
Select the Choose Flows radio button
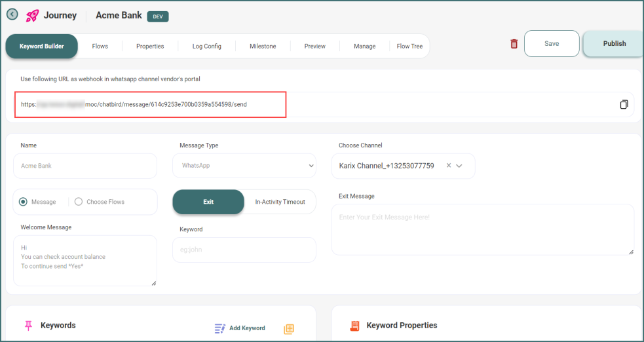(79, 202)
